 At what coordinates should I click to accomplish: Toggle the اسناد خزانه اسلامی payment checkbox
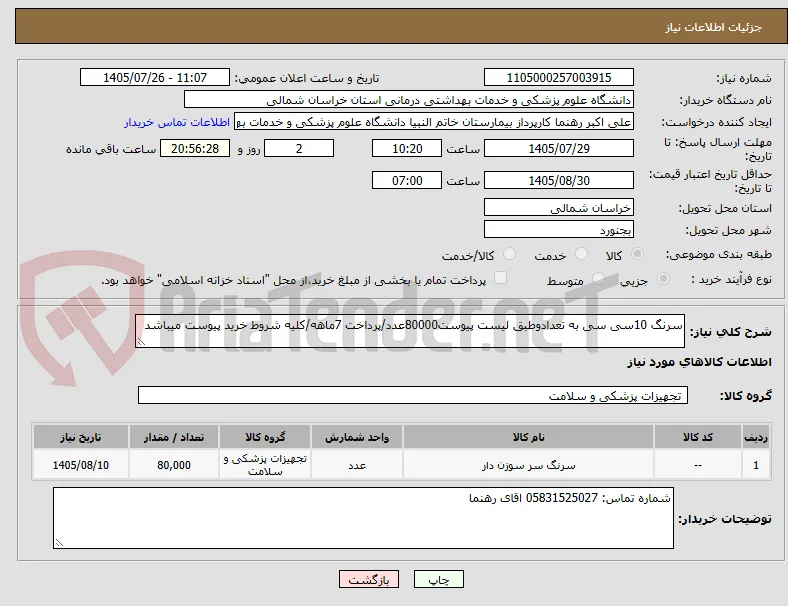pyautogui.click(x=501, y=278)
